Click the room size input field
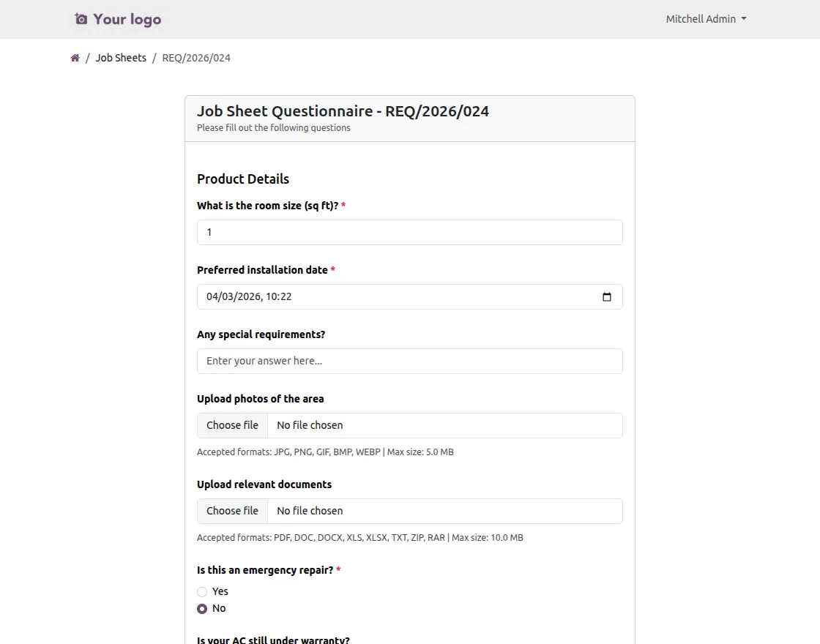 [x=409, y=232]
